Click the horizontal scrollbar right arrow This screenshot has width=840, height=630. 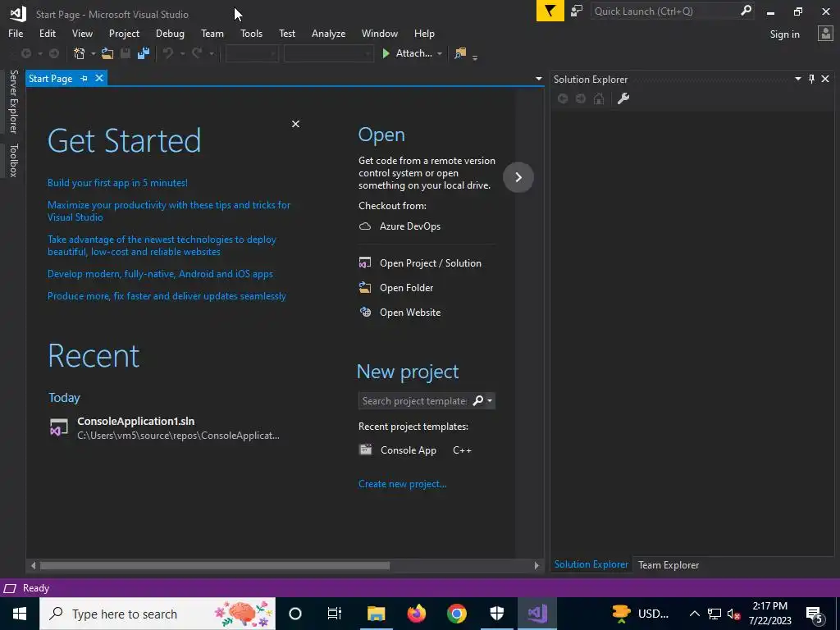536,565
